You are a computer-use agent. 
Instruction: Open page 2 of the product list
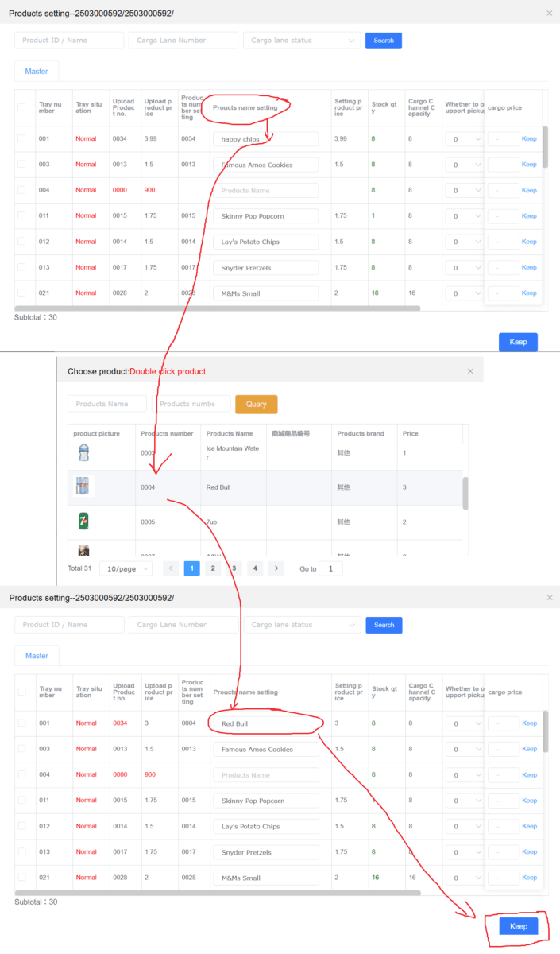tap(213, 568)
